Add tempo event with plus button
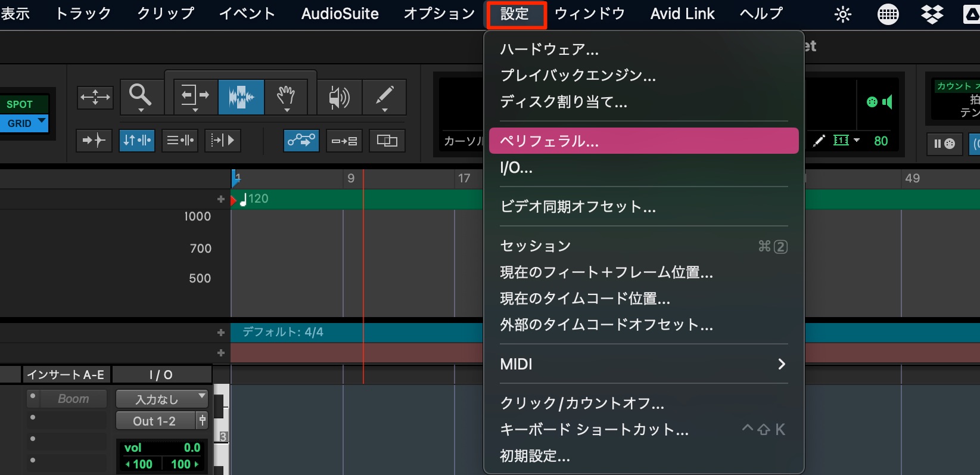980x475 pixels. pyautogui.click(x=221, y=199)
